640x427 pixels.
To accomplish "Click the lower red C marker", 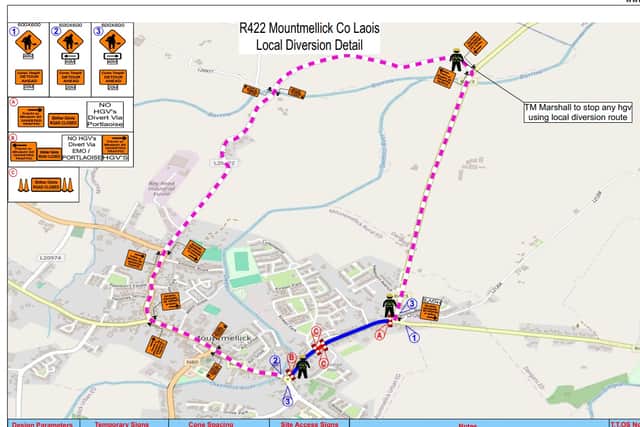I will [323, 363].
